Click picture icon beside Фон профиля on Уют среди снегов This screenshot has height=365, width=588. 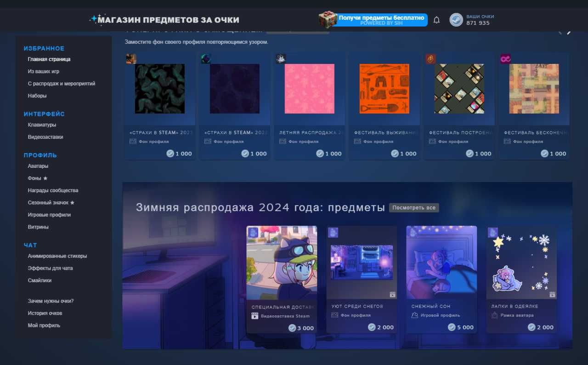point(335,315)
